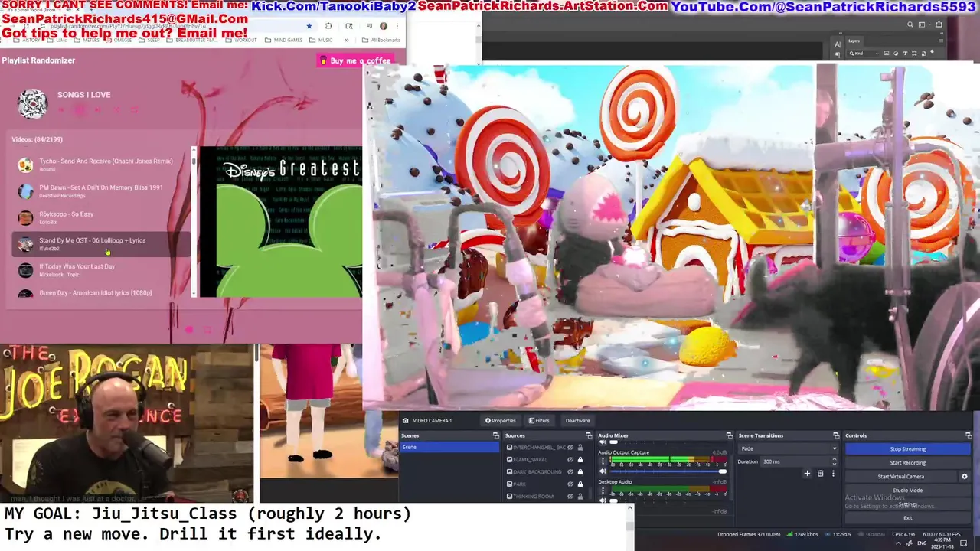980x551 pixels.
Task: Click the playlist repeat icon
Action: (x=134, y=109)
